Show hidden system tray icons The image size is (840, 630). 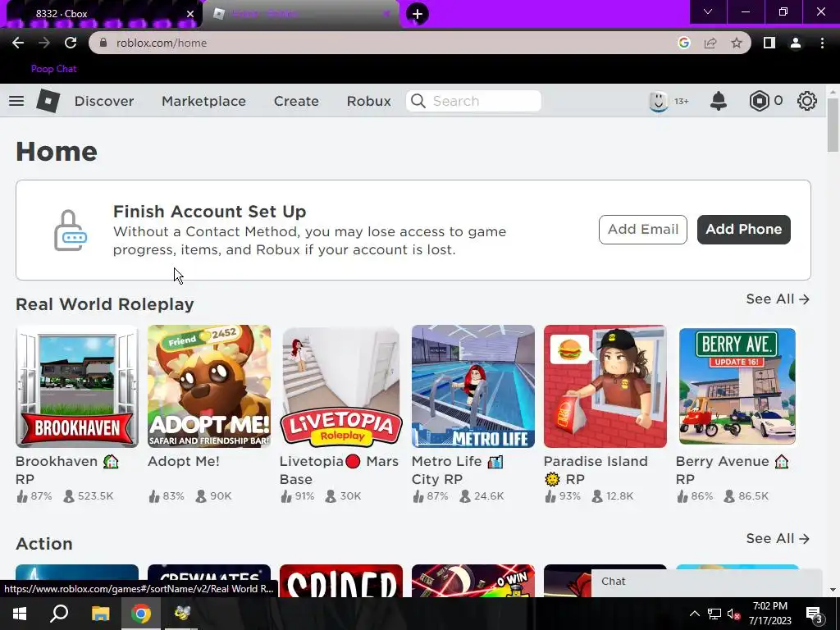(694, 614)
